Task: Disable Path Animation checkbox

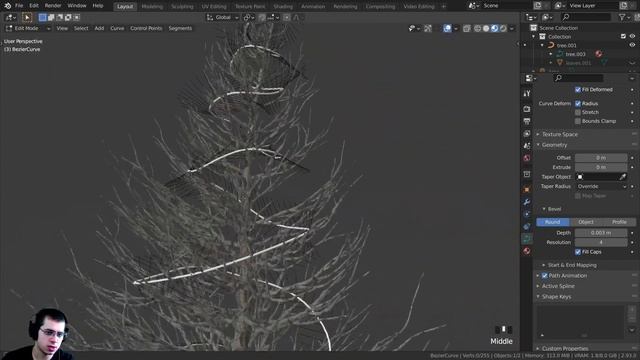Action: coord(544,276)
